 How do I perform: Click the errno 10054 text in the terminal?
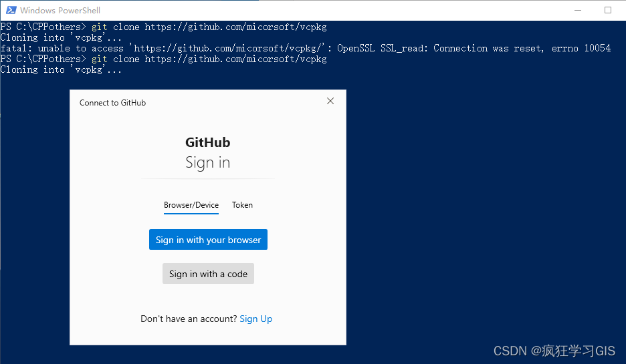581,48
